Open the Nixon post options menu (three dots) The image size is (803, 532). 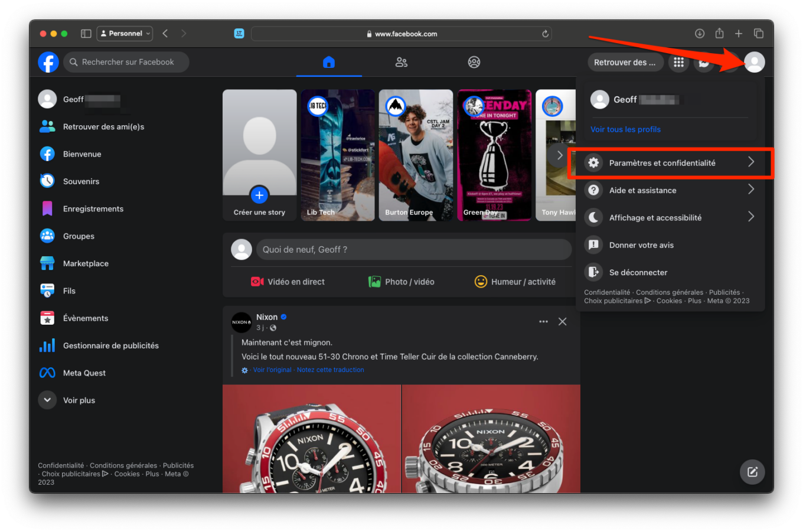point(543,322)
